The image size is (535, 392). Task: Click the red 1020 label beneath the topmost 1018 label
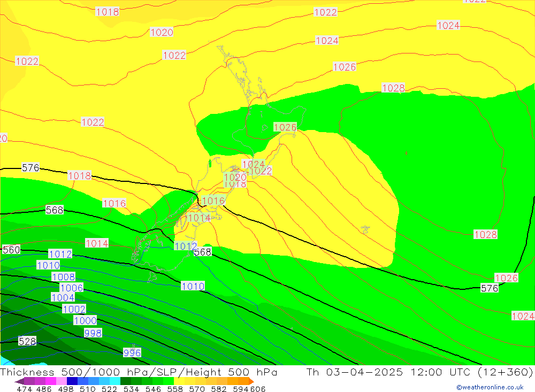162,33
